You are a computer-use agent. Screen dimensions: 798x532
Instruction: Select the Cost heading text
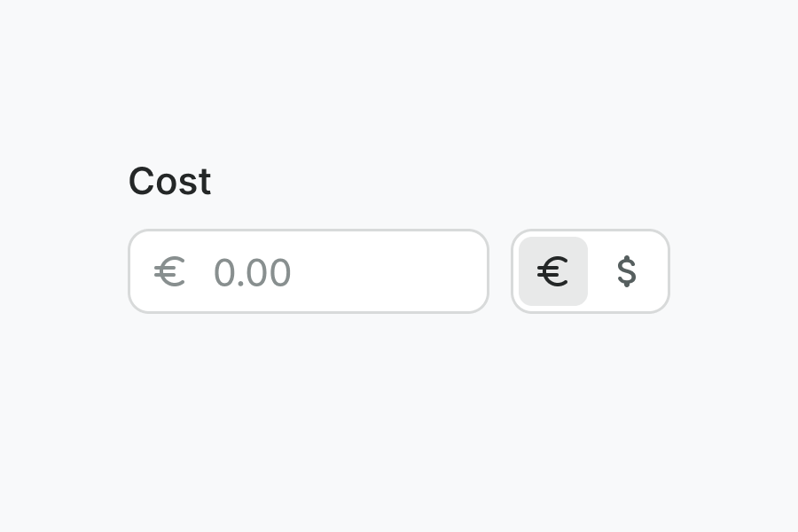pos(169,182)
